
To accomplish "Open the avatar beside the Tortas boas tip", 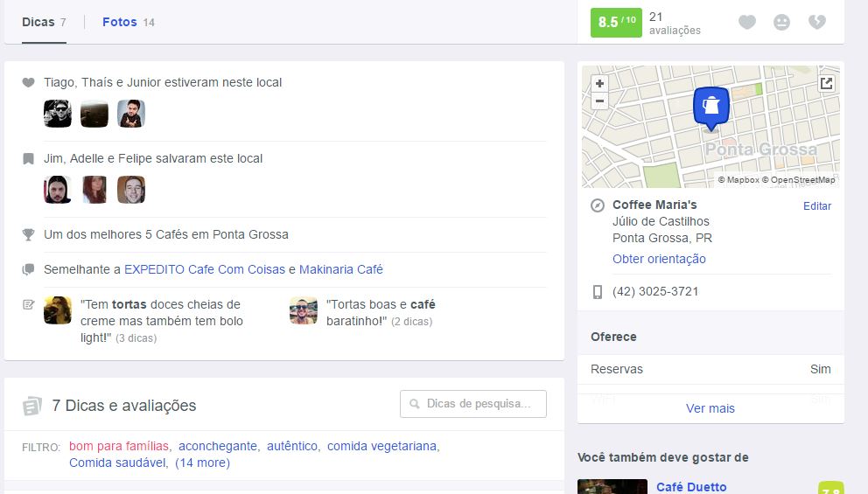I will (x=304, y=310).
